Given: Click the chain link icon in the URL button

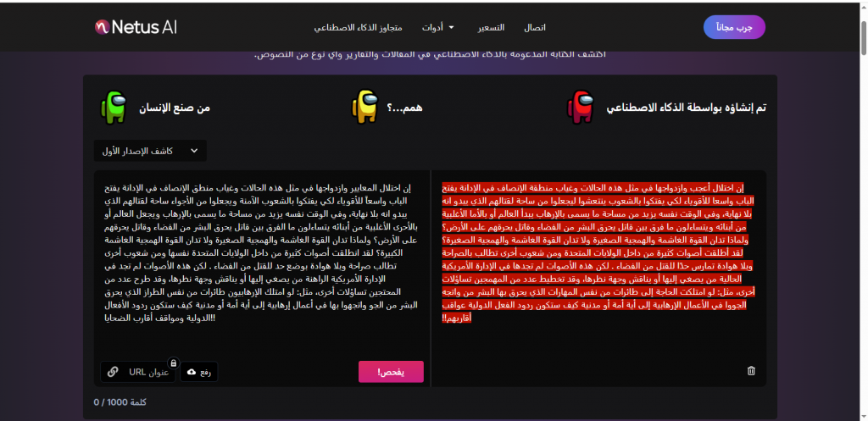Looking at the screenshot, I should (113, 372).
